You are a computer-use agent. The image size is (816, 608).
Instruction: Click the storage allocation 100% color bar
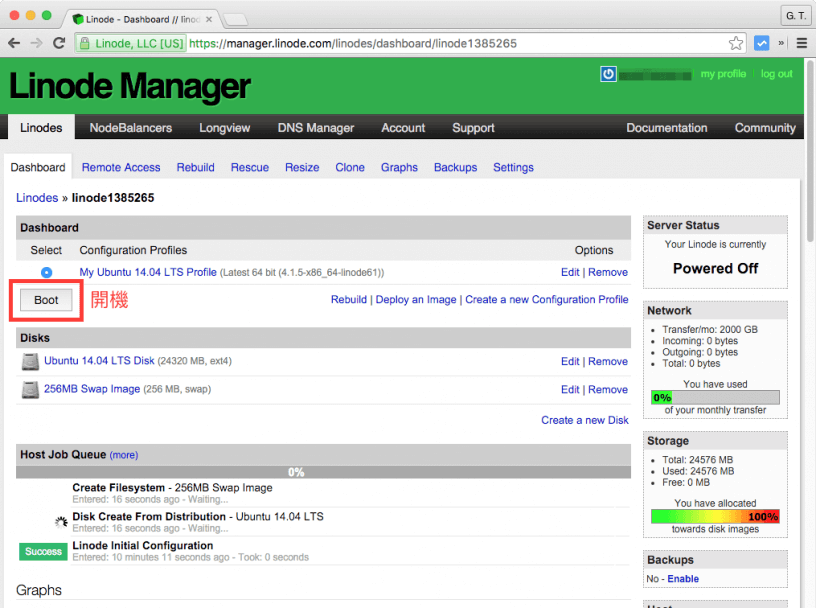714,517
